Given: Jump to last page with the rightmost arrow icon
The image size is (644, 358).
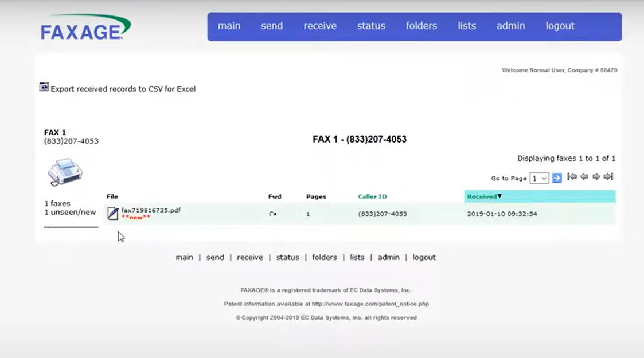Looking at the screenshot, I should tap(608, 176).
